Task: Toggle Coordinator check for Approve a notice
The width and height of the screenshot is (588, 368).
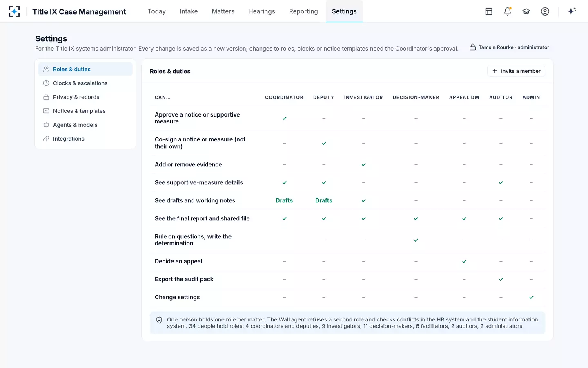Action: tap(284, 118)
